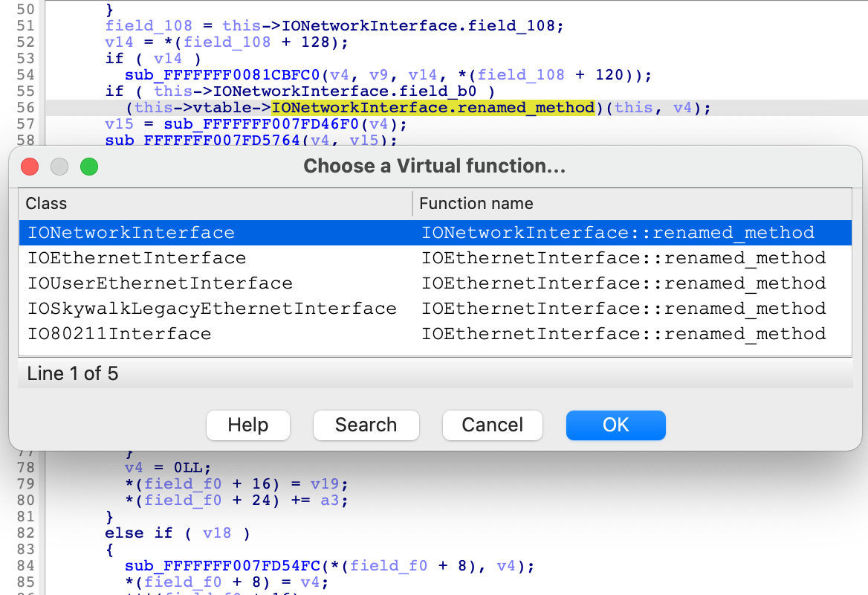Viewport: 868px width, 595px height.
Task: Confirm selection with the OK button
Action: tap(615, 425)
